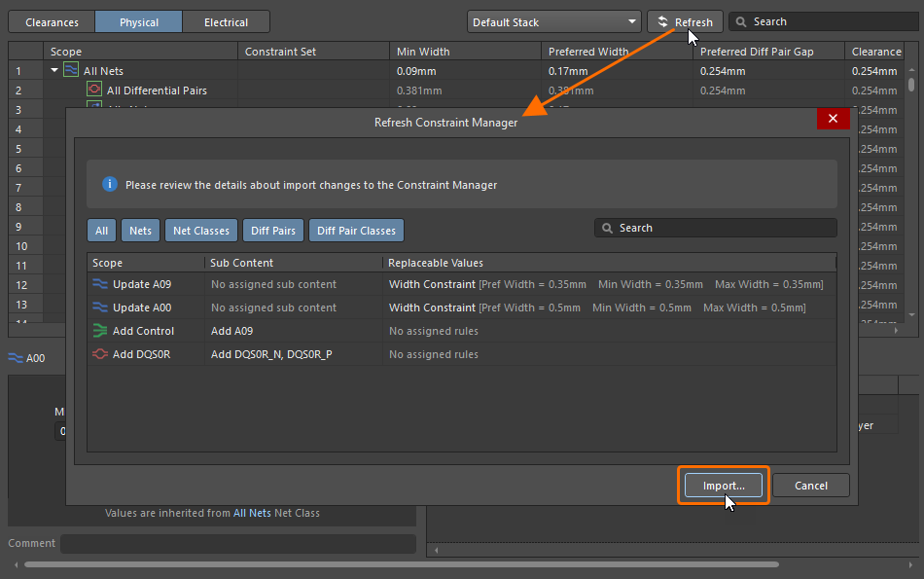The height and width of the screenshot is (579, 924).
Task: Switch to the Clearances tab
Action: click(x=52, y=21)
